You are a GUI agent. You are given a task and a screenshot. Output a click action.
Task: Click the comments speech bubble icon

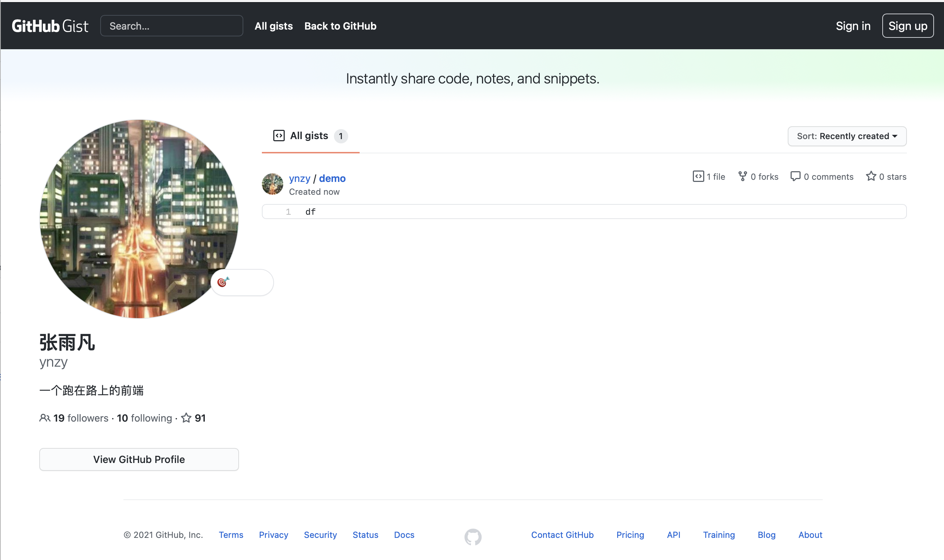pyautogui.click(x=795, y=176)
